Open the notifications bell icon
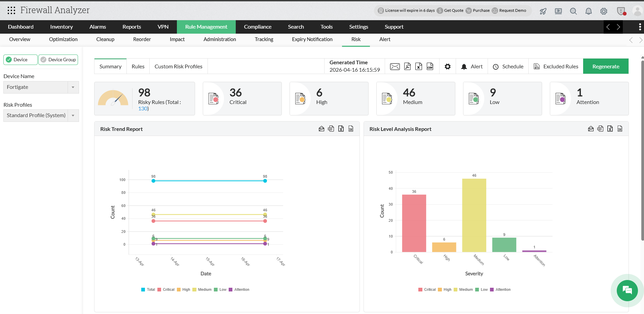644x314 pixels. click(x=589, y=11)
